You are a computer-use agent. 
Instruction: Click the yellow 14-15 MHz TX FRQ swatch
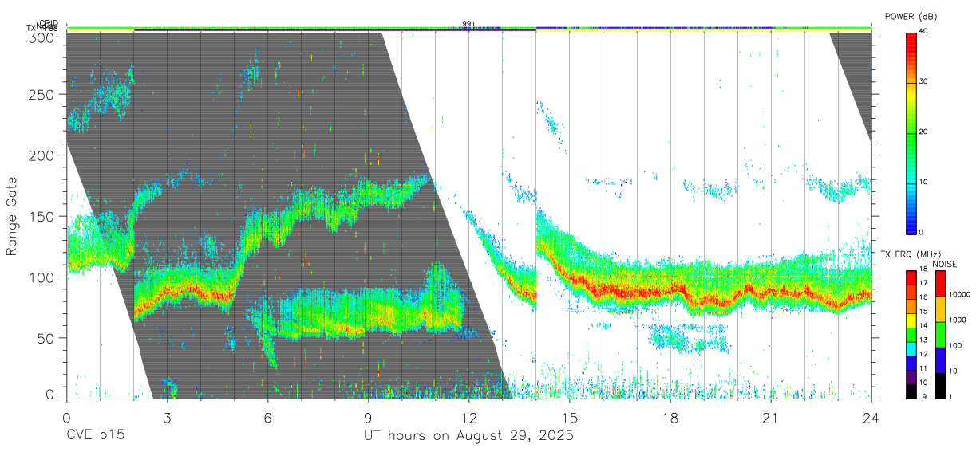[911, 320]
